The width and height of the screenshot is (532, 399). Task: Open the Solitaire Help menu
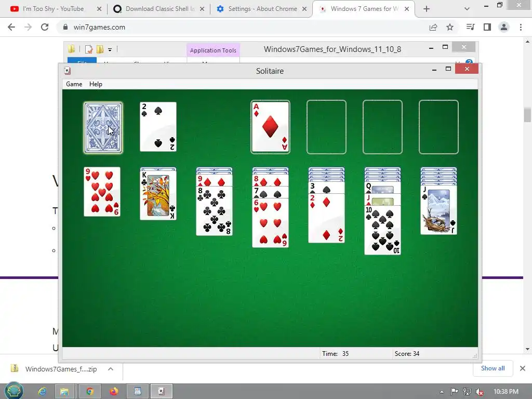coord(96,84)
